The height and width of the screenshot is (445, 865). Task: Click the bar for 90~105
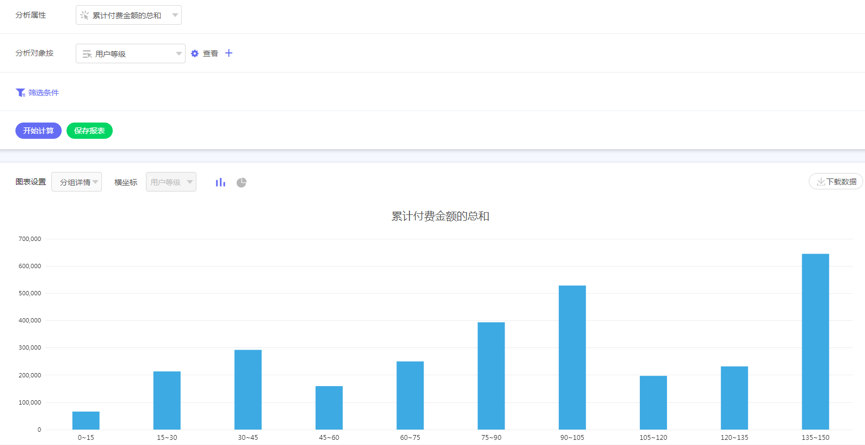point(573,357)
